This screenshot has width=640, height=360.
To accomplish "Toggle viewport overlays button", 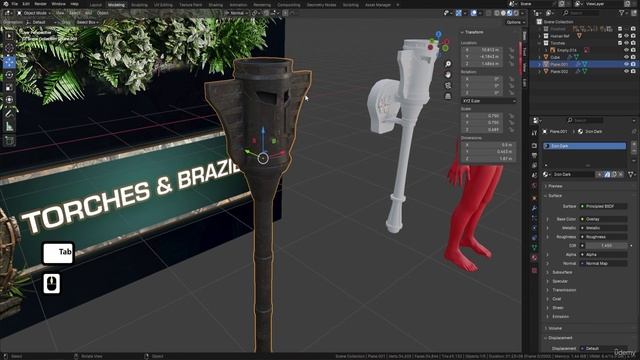I will [473, 13].
